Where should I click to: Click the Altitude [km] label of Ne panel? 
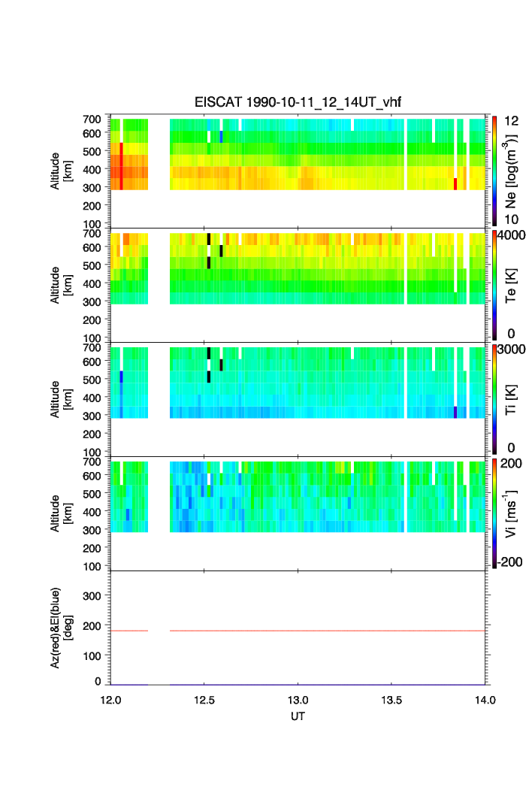(61, 171)
